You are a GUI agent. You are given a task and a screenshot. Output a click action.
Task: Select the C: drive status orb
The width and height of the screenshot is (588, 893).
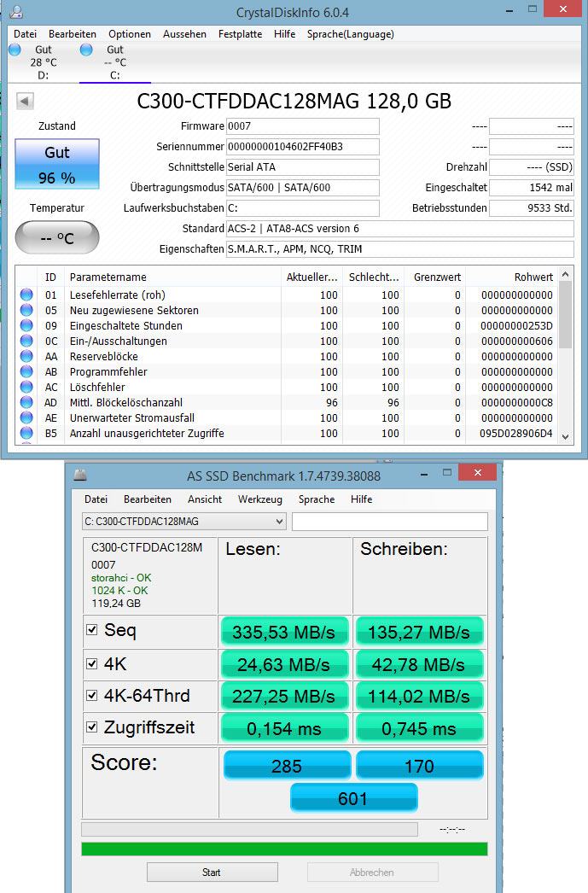click(86, 50)
